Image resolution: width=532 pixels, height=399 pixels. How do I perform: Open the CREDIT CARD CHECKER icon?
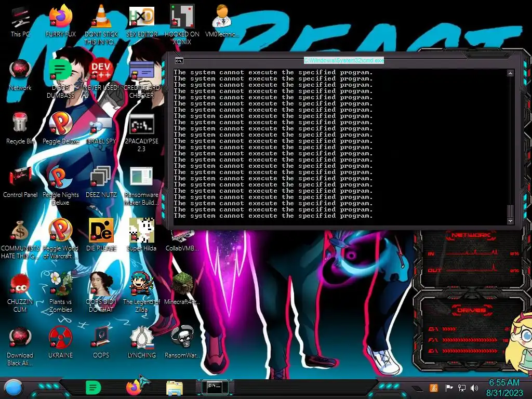coord(141,78)
